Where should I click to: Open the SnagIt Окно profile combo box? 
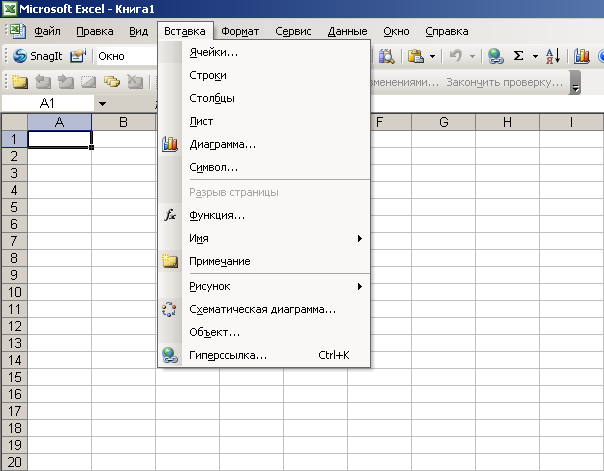127,56
